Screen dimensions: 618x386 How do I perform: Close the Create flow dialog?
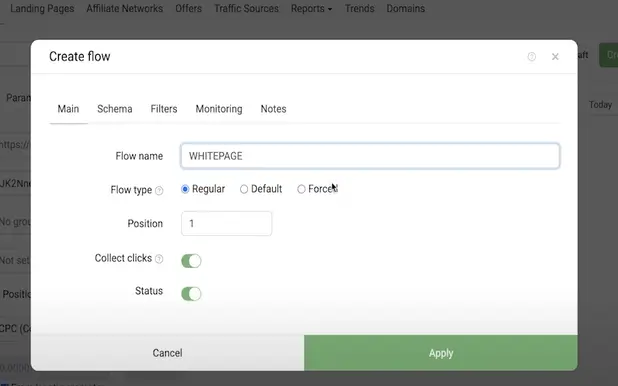pos(555,57)
